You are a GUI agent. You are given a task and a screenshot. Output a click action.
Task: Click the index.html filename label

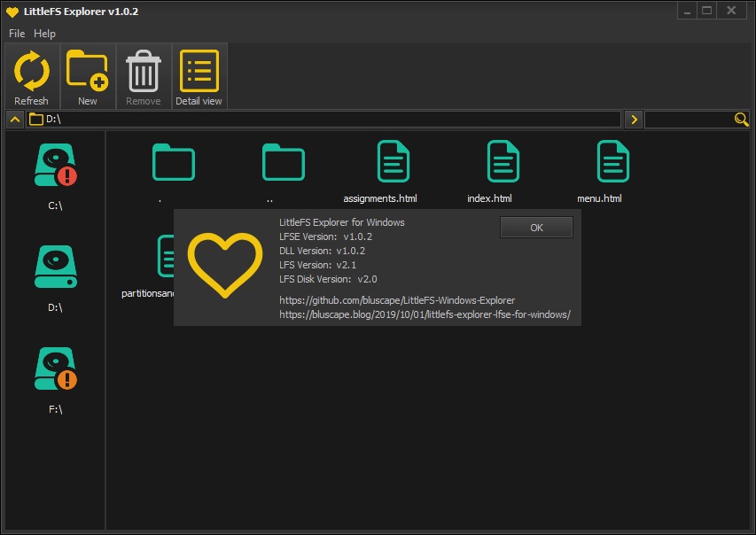(489, 198)
